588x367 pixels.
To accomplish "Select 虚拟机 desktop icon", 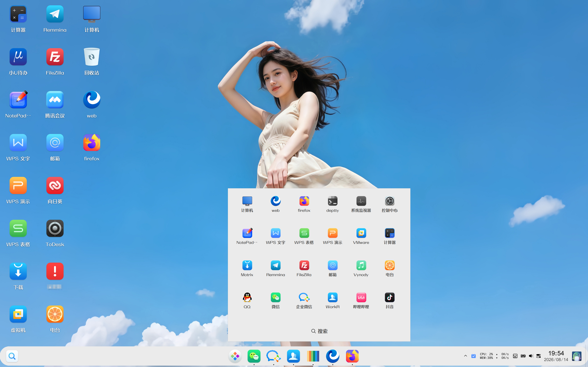I will 18,319.
